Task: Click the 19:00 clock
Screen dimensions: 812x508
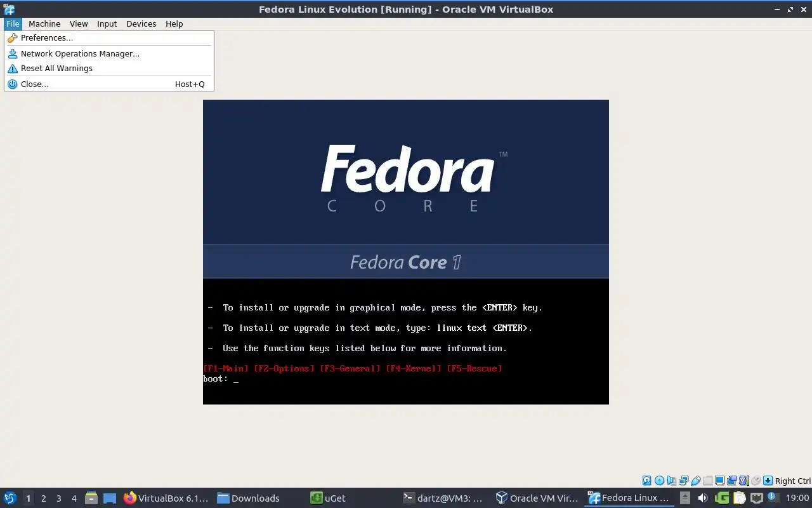Action: pos(797,498)
